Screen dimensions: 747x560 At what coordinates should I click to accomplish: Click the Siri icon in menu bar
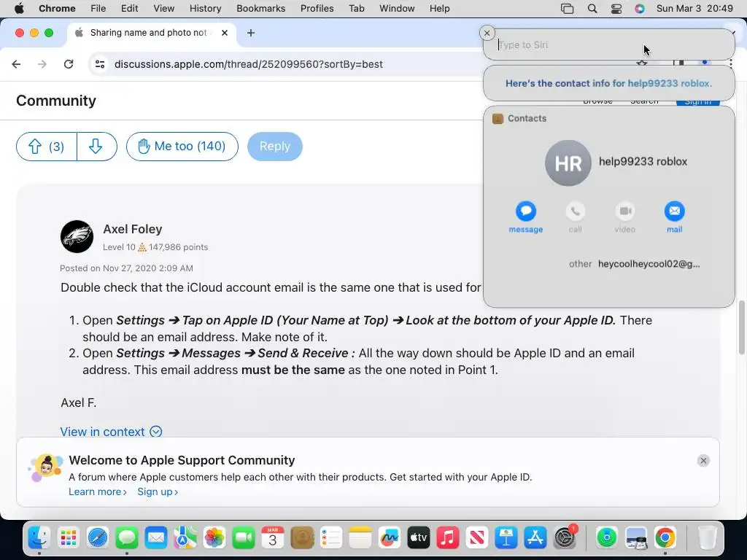[640, 9]
